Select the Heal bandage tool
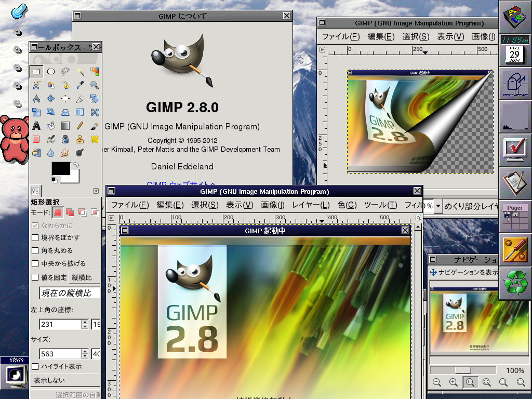 (x=95, y=139)
